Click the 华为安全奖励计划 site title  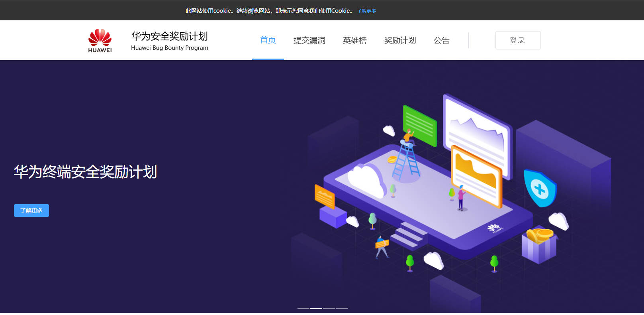tap(170, 37)
